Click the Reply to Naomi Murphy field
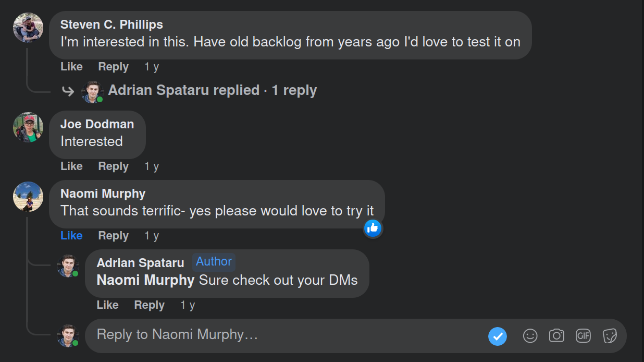The height and width of the screenshot is (362, 644). click(281, 335)
